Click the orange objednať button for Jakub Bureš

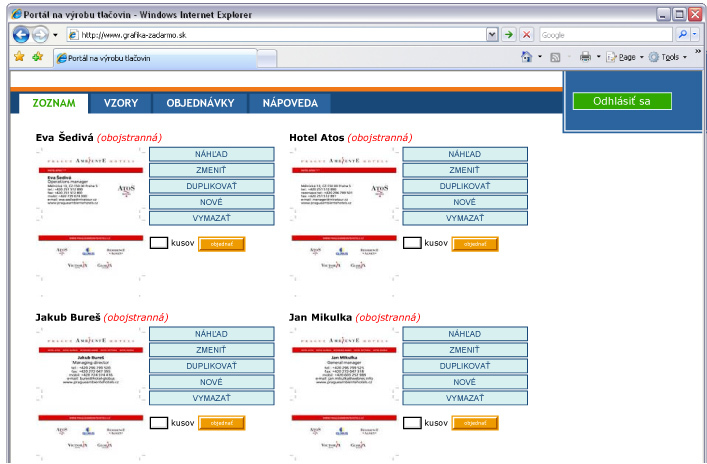(x=222, y=423)
